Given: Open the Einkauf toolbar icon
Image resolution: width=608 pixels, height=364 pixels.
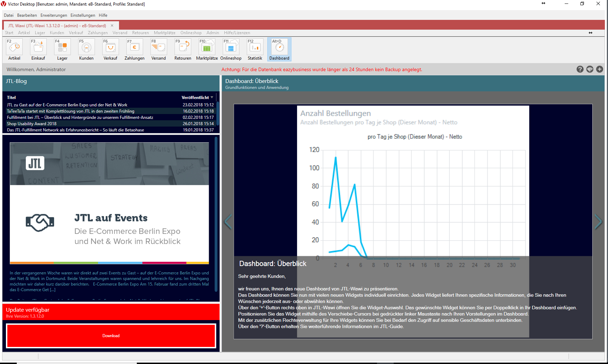Looking at the screenshot, I should coord(38,47).
